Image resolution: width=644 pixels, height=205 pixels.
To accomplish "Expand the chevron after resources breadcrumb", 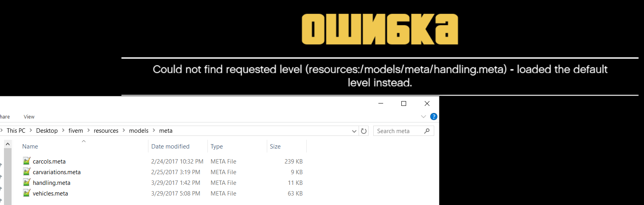I will click(x=124, y=130).
